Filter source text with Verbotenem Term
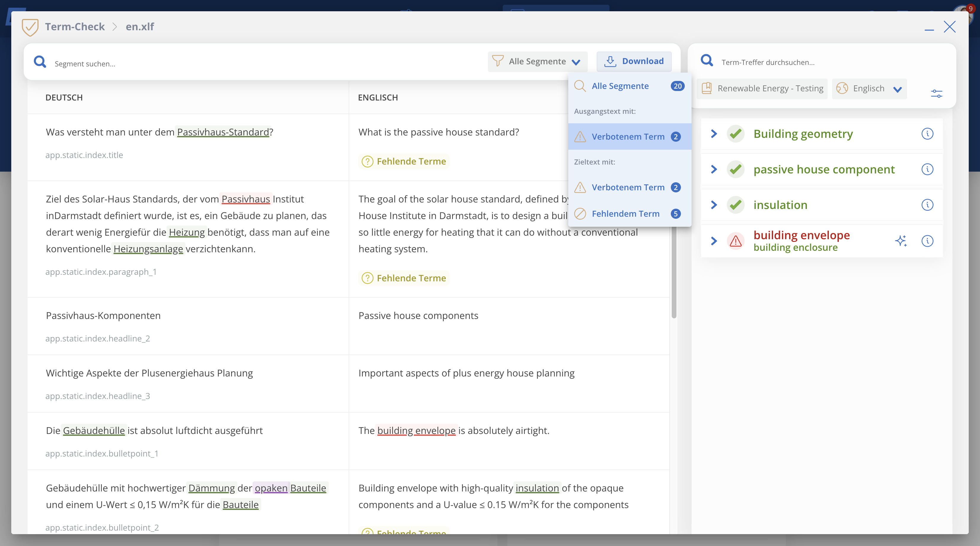The height and width of the screenshot is (546, 980). coord(630,137)
